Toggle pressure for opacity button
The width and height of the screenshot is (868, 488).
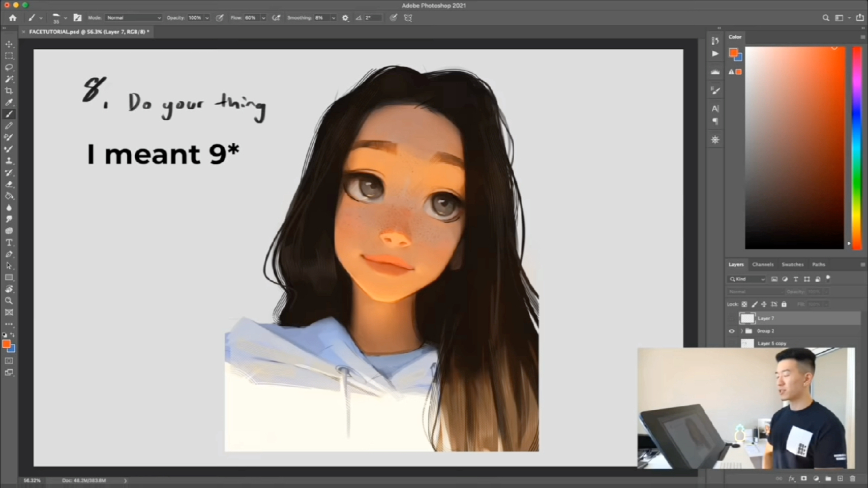click(x=220, y=18)
